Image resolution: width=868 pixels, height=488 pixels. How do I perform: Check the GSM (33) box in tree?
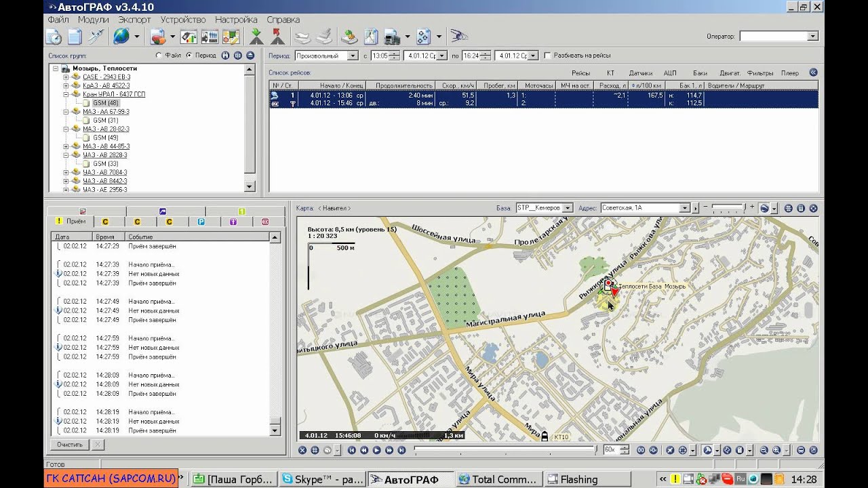pyautogui.click(x=86, y=163)
